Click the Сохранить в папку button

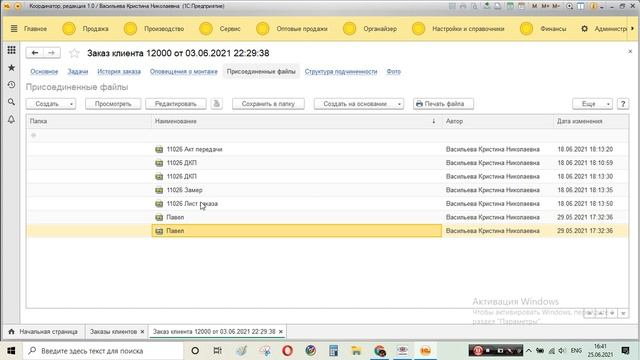[268, 104]
